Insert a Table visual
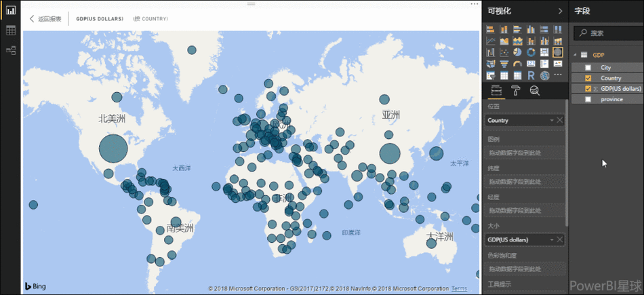This screenshot has width=644, height=295. pos(504,75)
